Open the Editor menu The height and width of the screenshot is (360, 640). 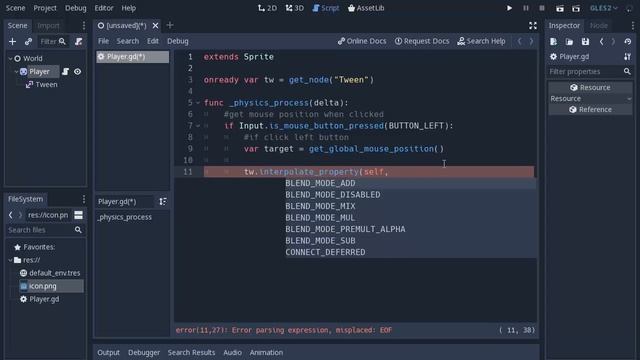[x=104, y=8]
